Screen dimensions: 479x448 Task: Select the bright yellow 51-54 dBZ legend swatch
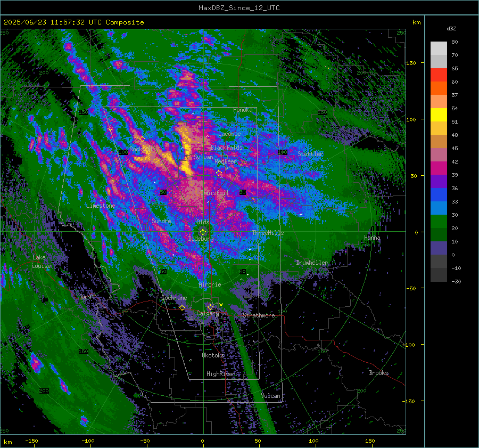439,115
